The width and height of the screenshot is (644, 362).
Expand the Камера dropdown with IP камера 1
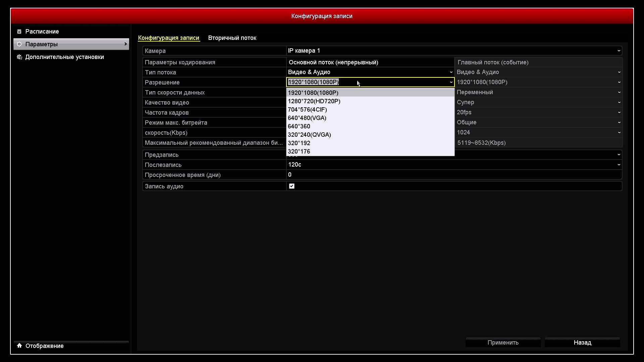click(454, 51)
